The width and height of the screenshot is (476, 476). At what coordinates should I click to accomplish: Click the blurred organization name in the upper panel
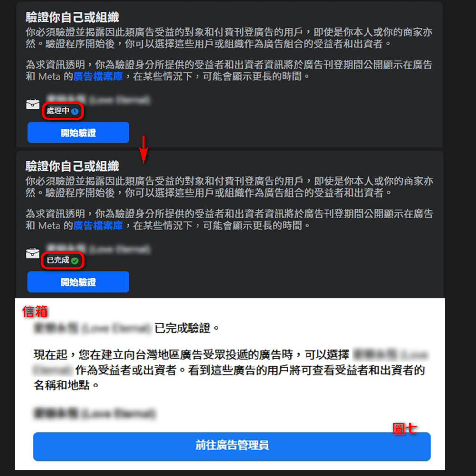(99, 99)
